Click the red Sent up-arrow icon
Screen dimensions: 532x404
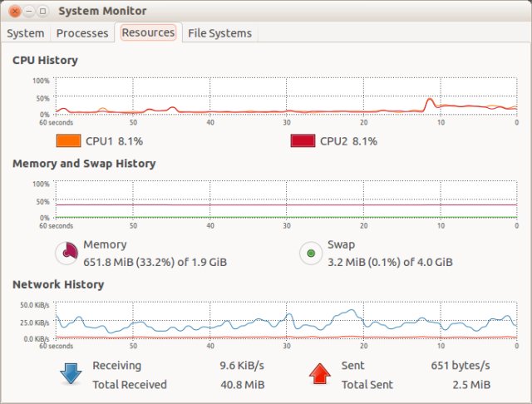(320, 374)
